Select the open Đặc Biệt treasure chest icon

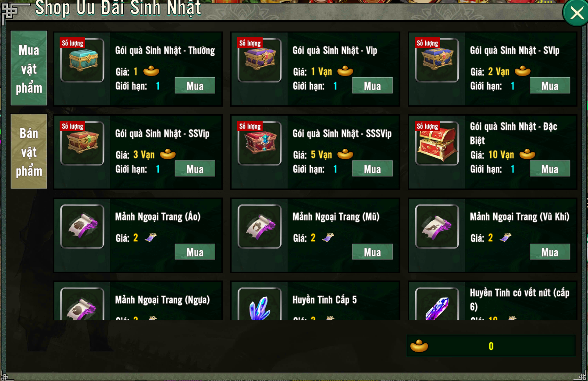click(437, 143)
